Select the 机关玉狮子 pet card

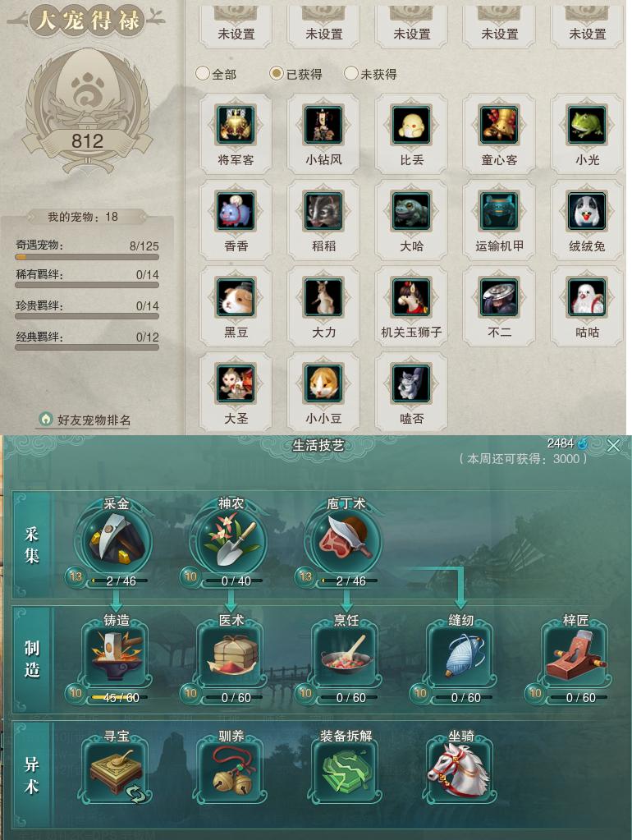tap(411, 306)
